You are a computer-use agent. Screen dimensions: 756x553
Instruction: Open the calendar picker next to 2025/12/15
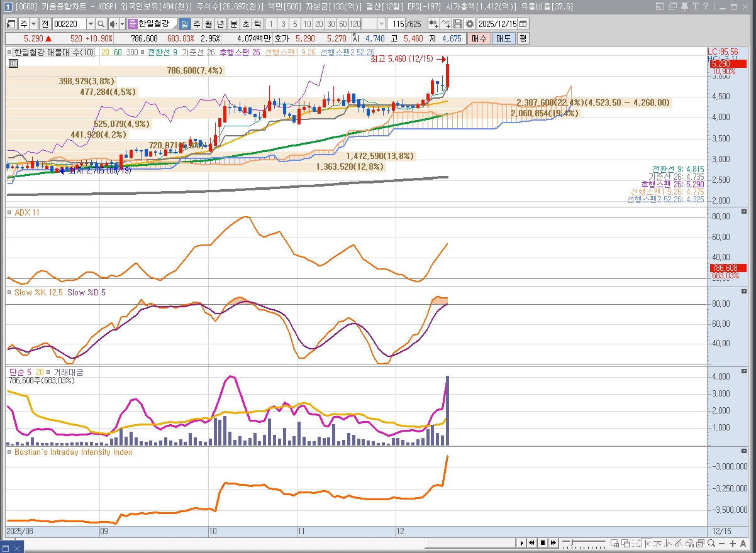point(523,24)
